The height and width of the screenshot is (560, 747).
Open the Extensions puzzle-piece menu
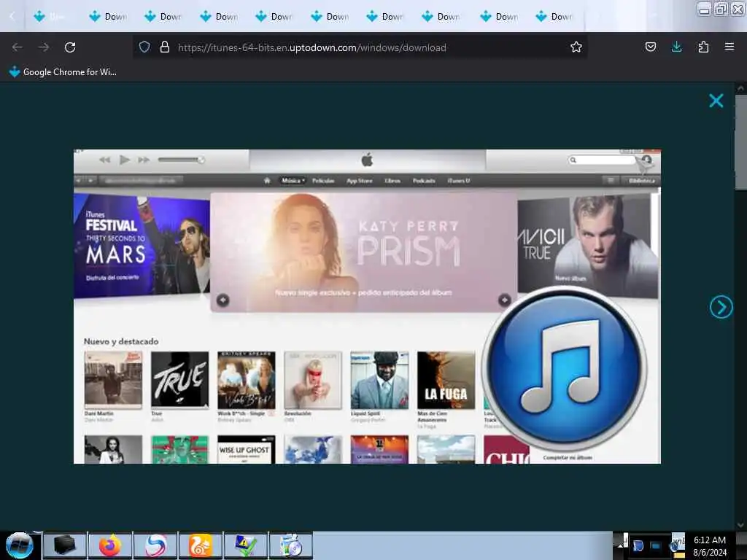click(x=703, y=47)
